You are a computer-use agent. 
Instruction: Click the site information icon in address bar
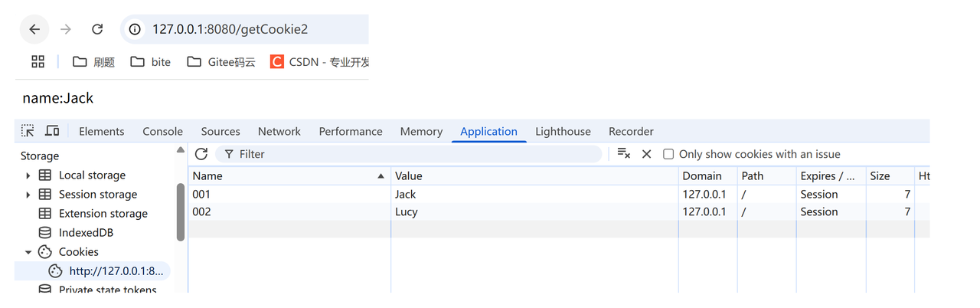click(135, 30)
